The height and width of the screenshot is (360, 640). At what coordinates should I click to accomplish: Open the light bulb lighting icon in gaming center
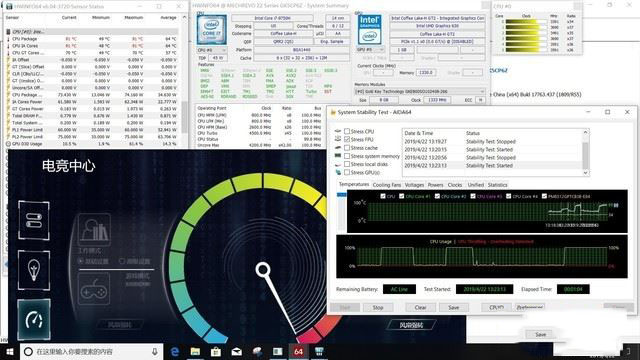34,270
